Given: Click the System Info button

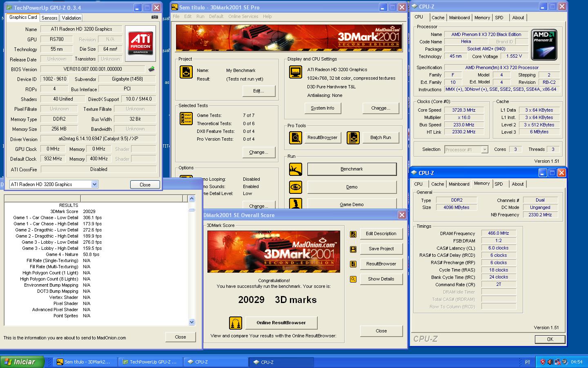Looking at the screenshot, I should (x=323, y=108).
